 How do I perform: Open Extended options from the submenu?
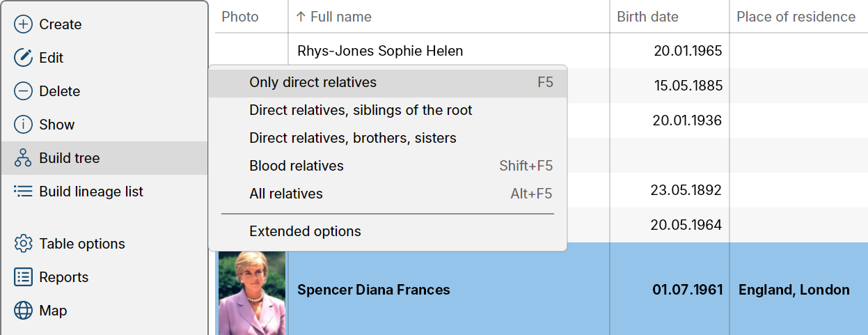[x=388, y=231]
